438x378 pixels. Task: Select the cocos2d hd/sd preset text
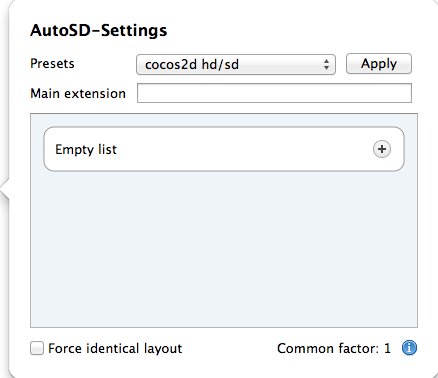(x=192, y=64)
